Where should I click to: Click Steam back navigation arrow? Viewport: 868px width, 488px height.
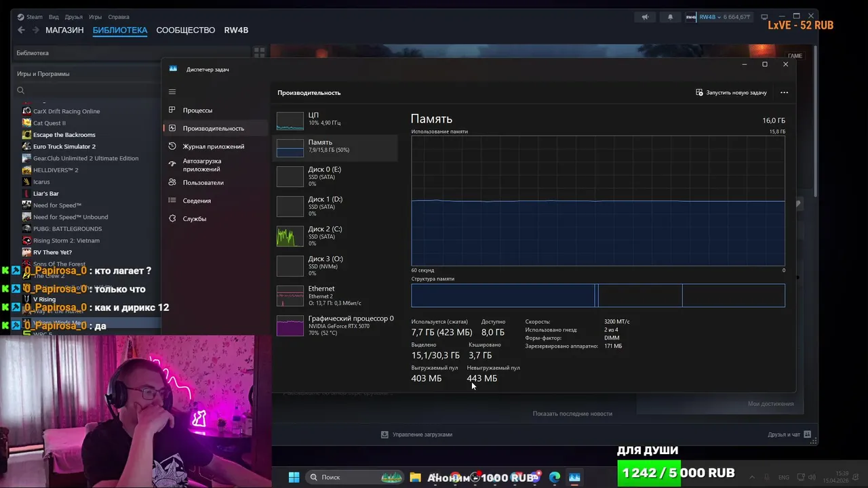pos(21,30)
